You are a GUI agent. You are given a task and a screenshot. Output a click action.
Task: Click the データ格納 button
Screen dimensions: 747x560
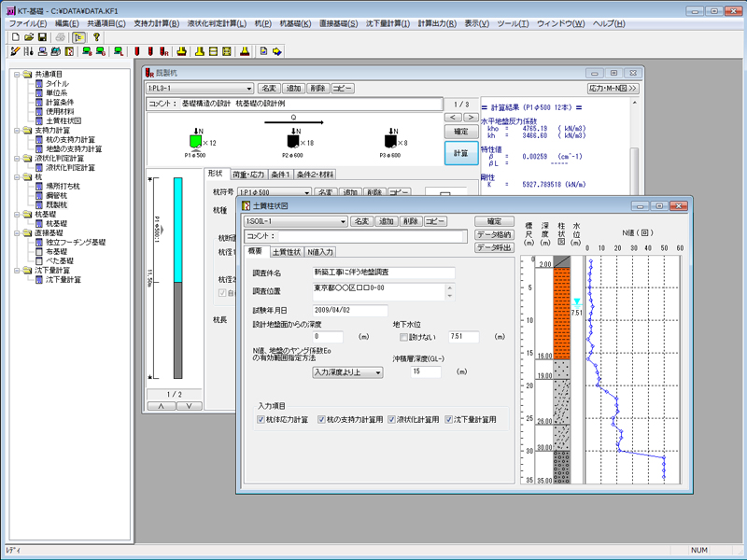tap(494, 235)
